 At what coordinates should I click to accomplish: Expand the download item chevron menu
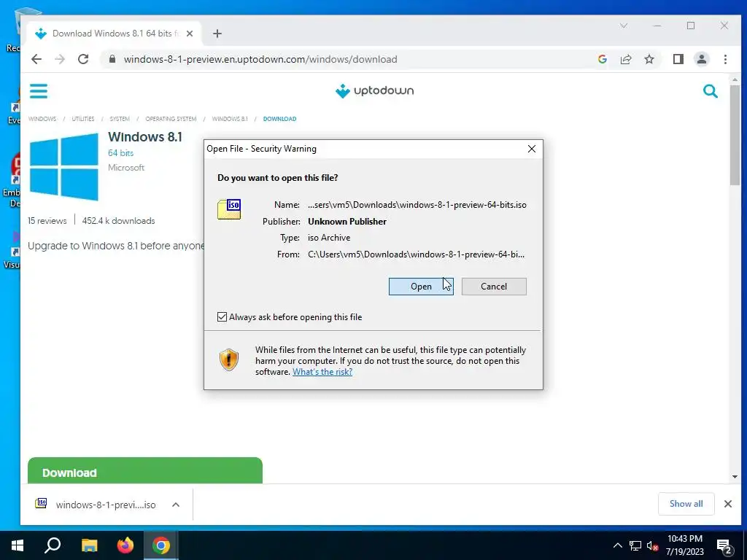(x=176, y=505)
